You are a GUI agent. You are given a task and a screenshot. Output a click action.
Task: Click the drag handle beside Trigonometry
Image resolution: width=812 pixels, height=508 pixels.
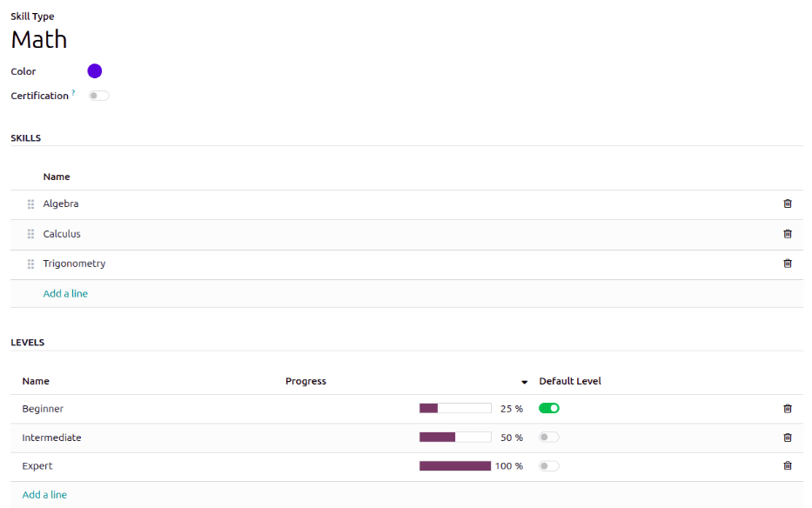(31, 264)
